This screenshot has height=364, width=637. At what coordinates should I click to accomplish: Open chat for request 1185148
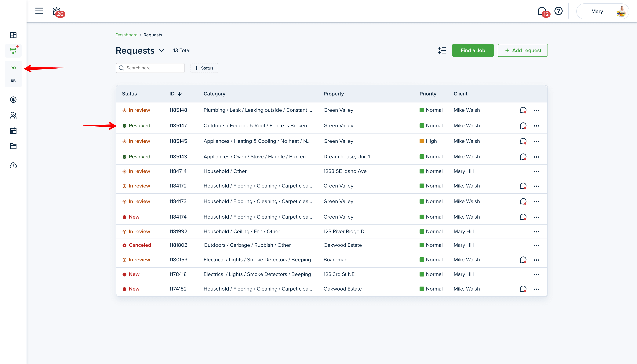[x=523, y=110]
